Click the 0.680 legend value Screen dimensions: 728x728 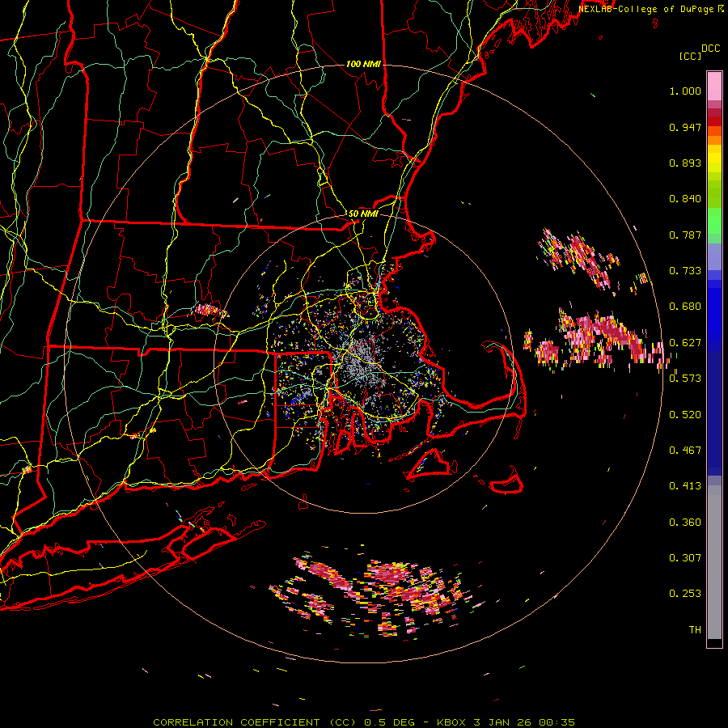tap(685, 307)
